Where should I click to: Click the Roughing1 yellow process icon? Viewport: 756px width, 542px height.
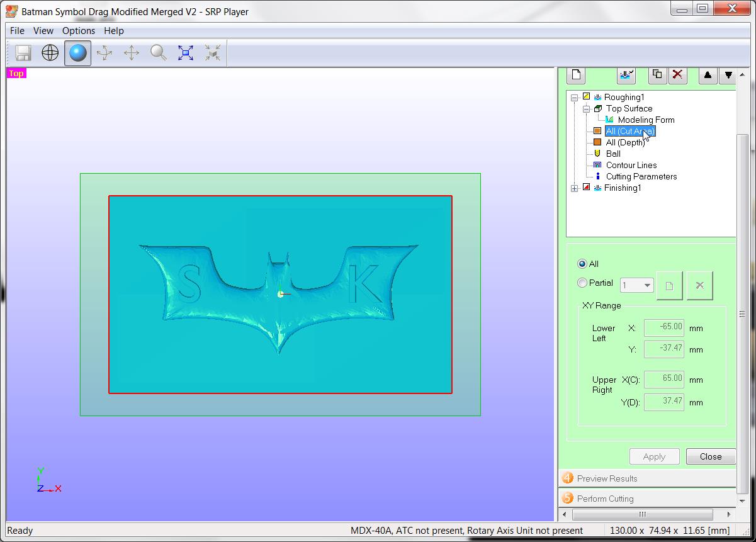pos(587,97)
